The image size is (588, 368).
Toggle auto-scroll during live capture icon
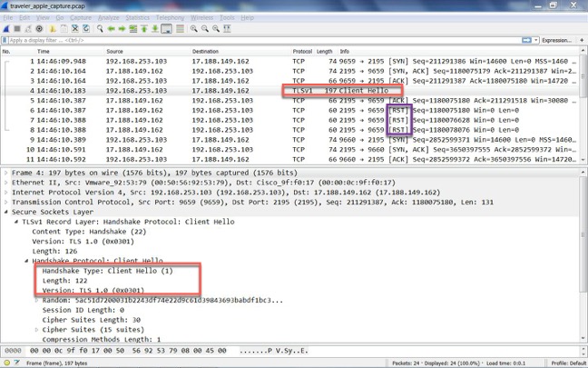[166, 29]
